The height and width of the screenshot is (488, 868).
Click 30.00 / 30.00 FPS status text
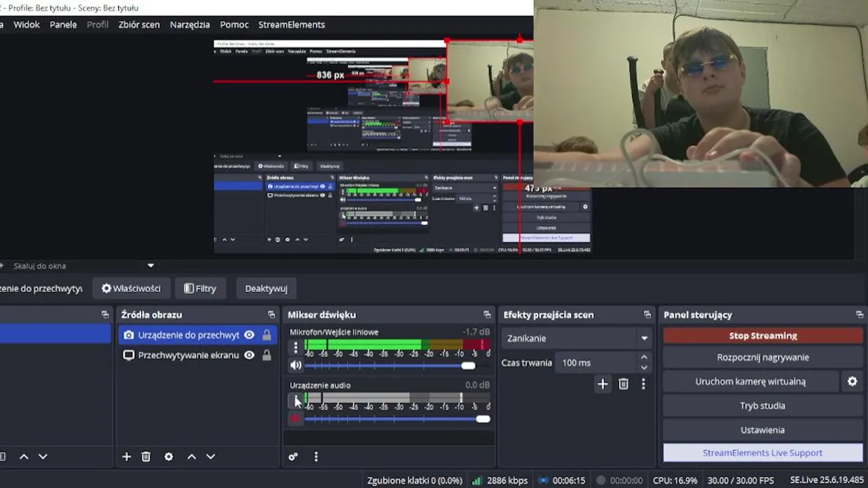pos(741,481)
